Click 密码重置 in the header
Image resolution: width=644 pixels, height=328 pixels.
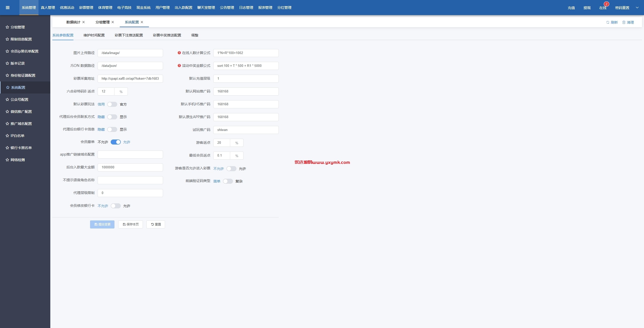622,8
